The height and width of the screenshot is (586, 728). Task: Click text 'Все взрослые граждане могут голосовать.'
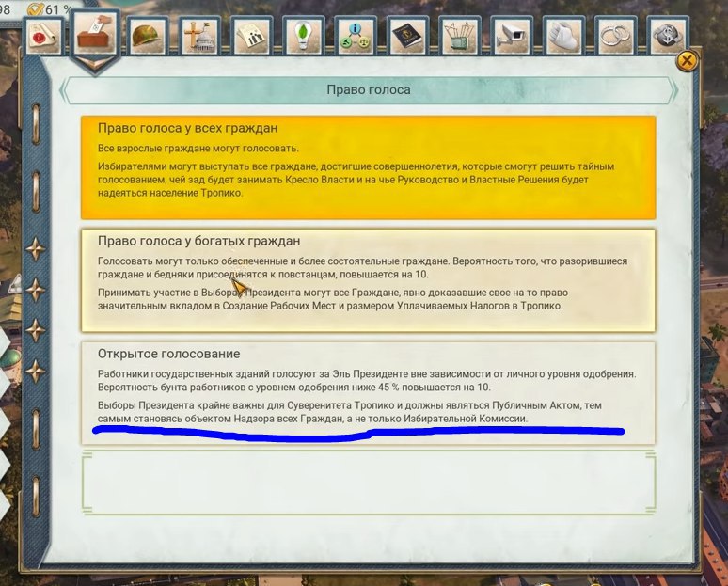[198, 149]
